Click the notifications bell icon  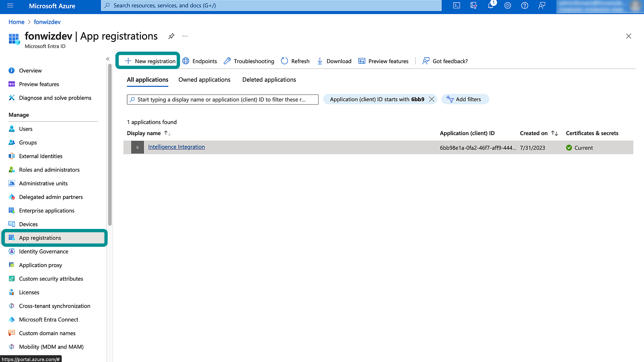click(x=490, y=6)
